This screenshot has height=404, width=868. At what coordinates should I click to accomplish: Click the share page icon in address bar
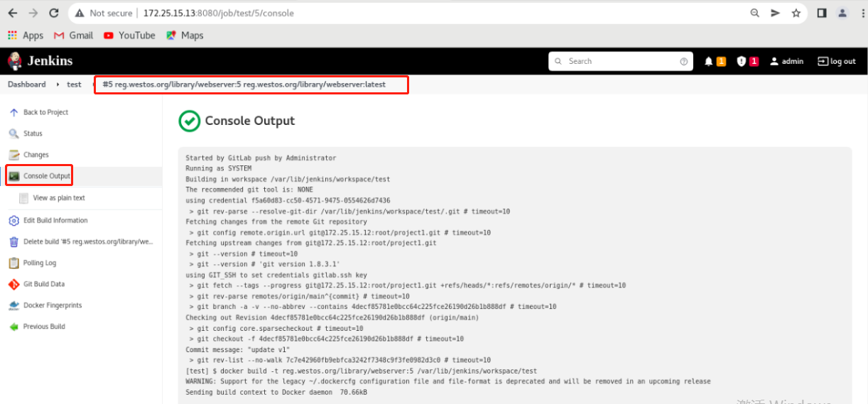[776, 13]
